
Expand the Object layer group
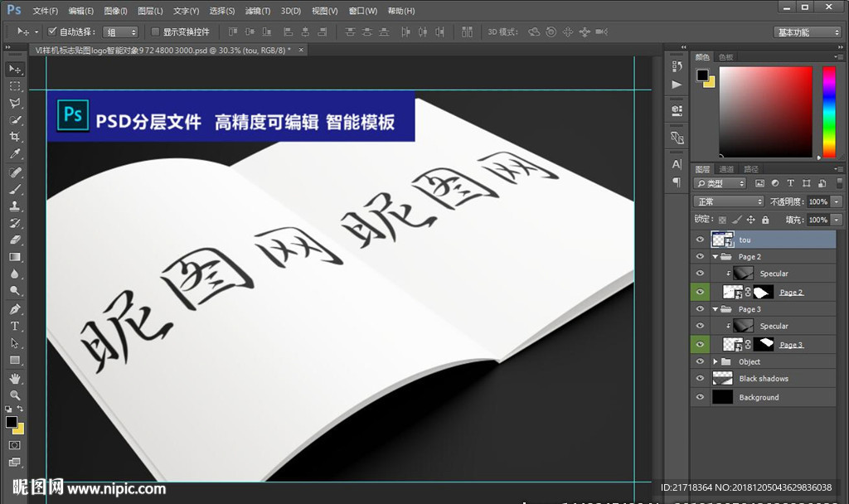tap(715, 362)
